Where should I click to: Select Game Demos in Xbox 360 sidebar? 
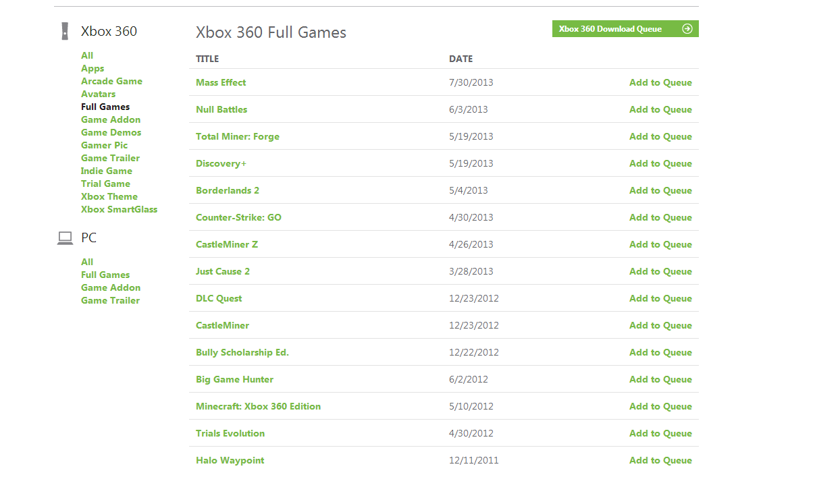(x=111, y=132)
